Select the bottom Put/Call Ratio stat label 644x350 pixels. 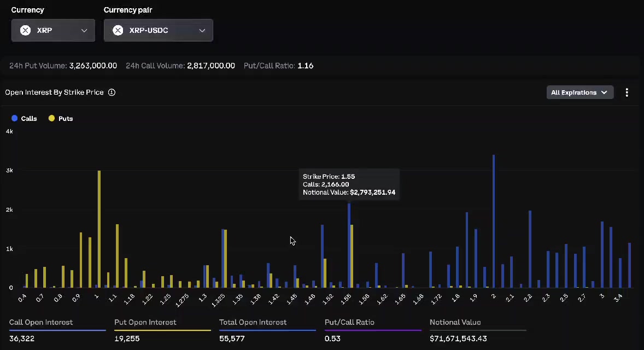(x=349, y=323)
